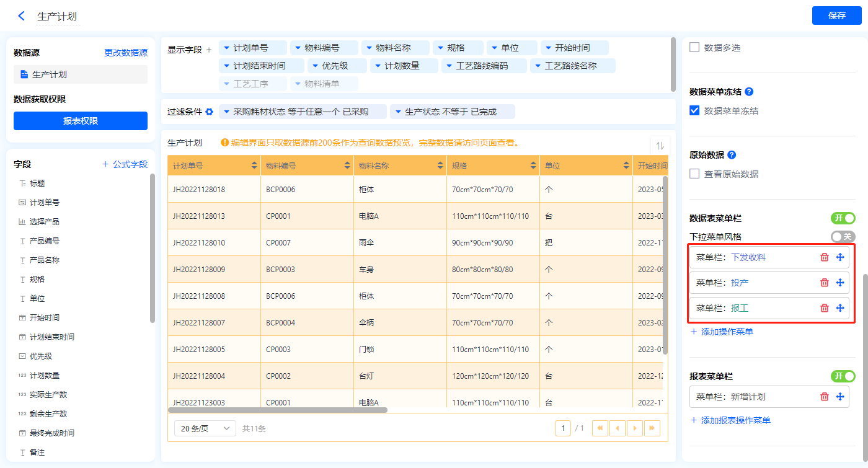Enable the 查看原始数据 checkbox
Viewport: 868px width, 468px height.
(694, 174)
